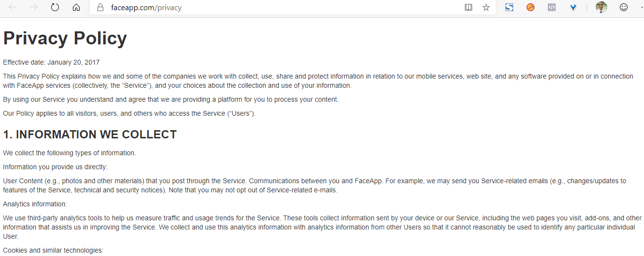Refresh the privacy policy page
The height and width of the screenshot is (256, 644).
click(x=55, y=8)
